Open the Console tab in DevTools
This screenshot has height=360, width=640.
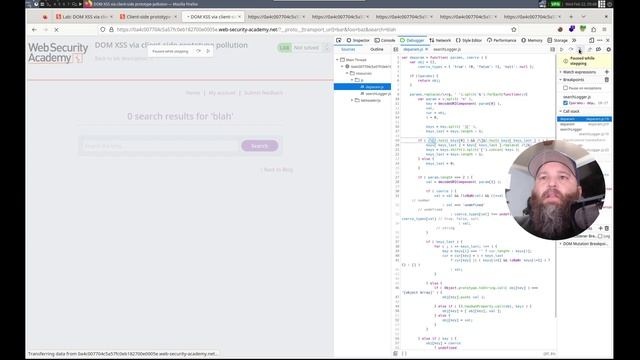click(385, 40)
